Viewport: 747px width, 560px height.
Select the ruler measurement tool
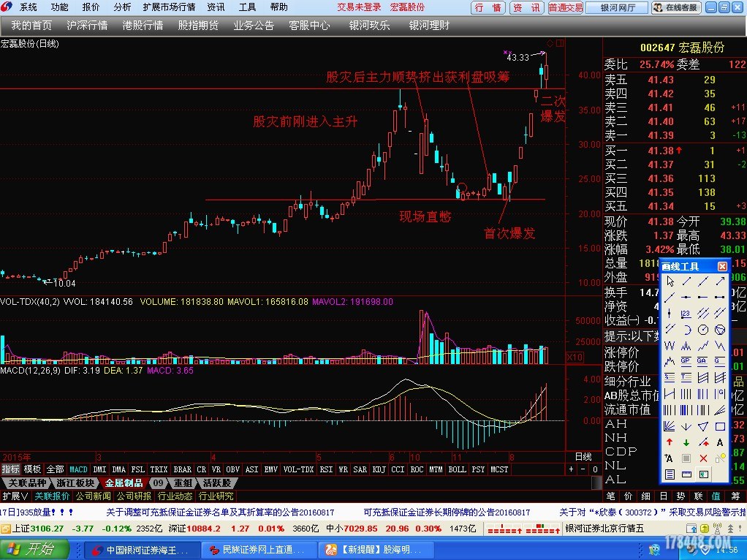coord(686,474)
